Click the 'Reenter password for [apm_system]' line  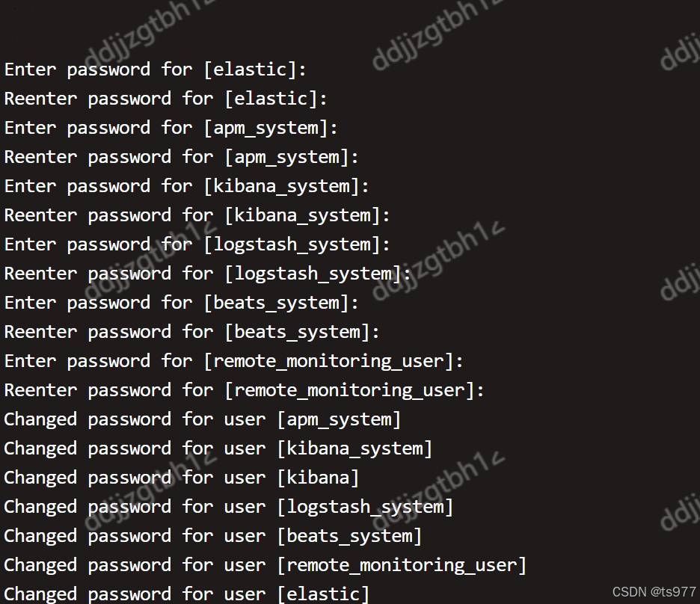tap(181, 157)
